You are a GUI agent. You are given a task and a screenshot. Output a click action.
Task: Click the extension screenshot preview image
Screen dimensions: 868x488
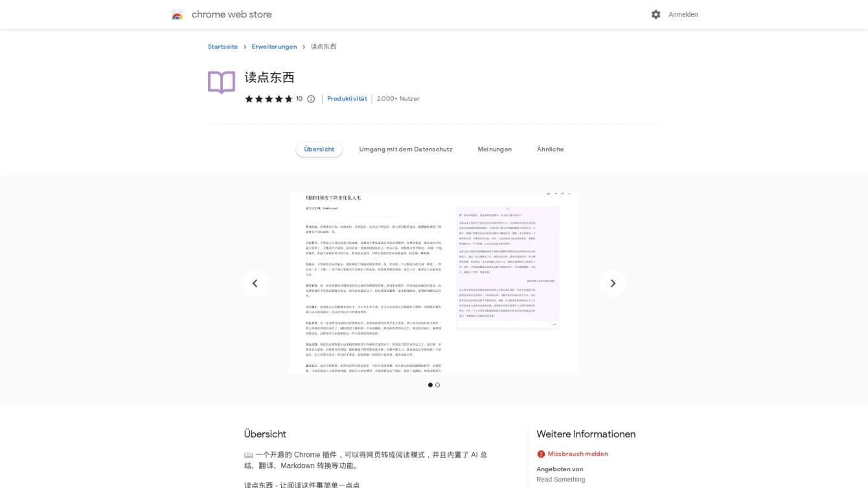tap(434, 283)
